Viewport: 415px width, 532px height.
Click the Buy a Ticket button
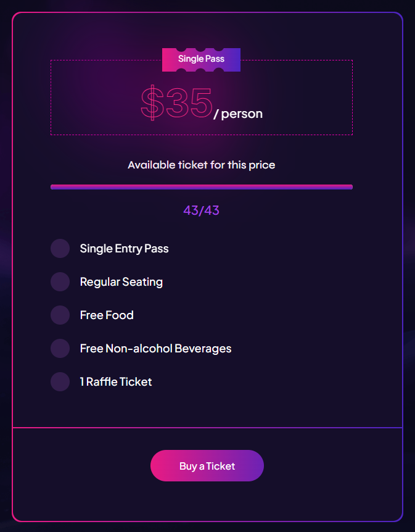tap(207, 466)
